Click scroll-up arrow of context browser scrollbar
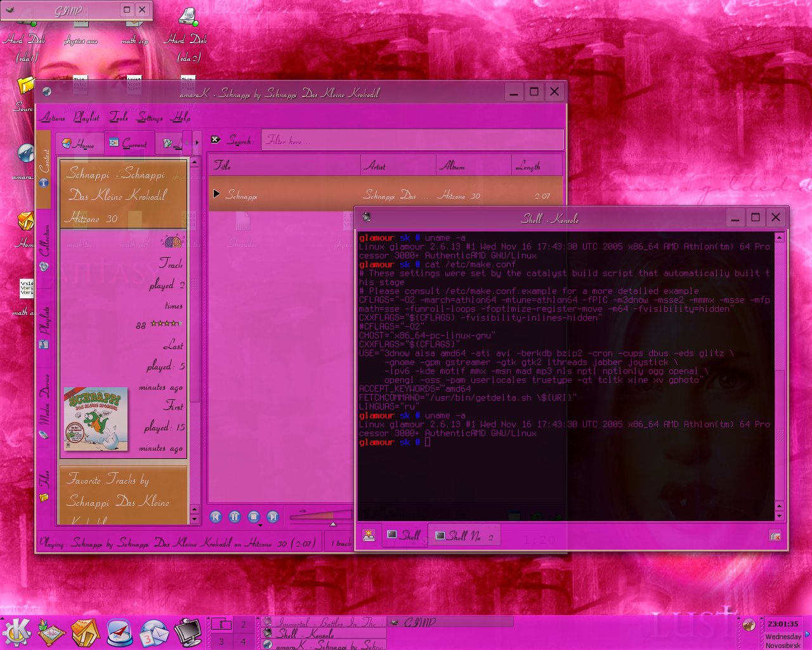812x650 pixels. tap(194, 162)
